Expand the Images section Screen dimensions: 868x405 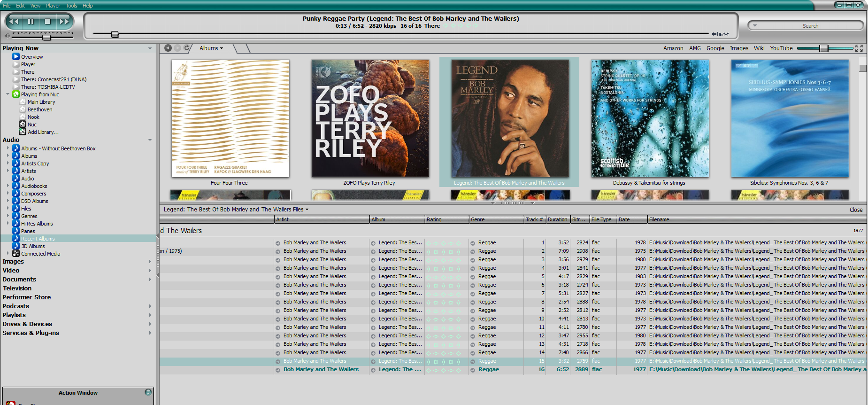(x=150, y=262)
